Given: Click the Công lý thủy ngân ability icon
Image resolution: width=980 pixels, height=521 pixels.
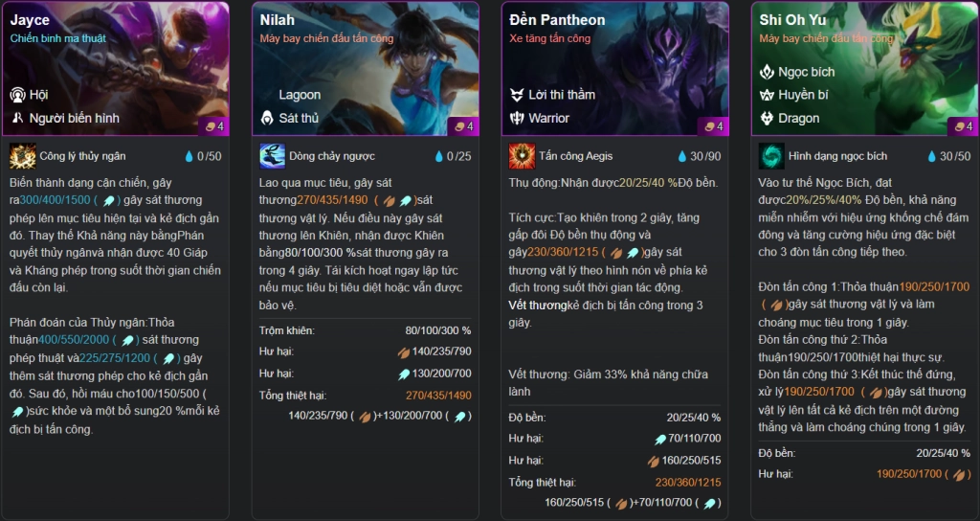Looking at the screenshot, I should tap(23, 156).
